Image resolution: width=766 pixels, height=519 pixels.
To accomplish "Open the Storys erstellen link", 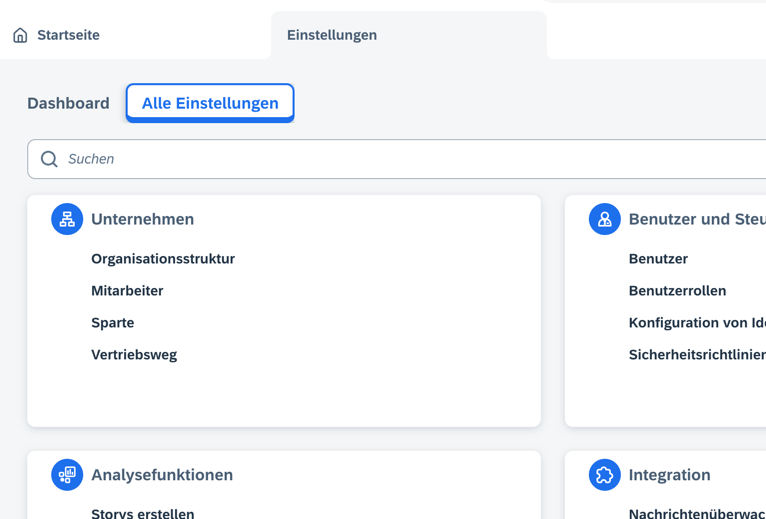I will (x=143, y=512).
